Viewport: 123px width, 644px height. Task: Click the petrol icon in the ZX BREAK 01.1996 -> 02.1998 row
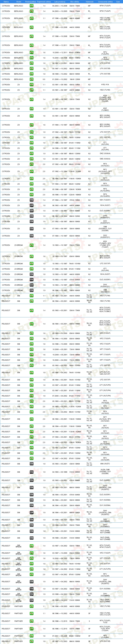pos(31,269)
